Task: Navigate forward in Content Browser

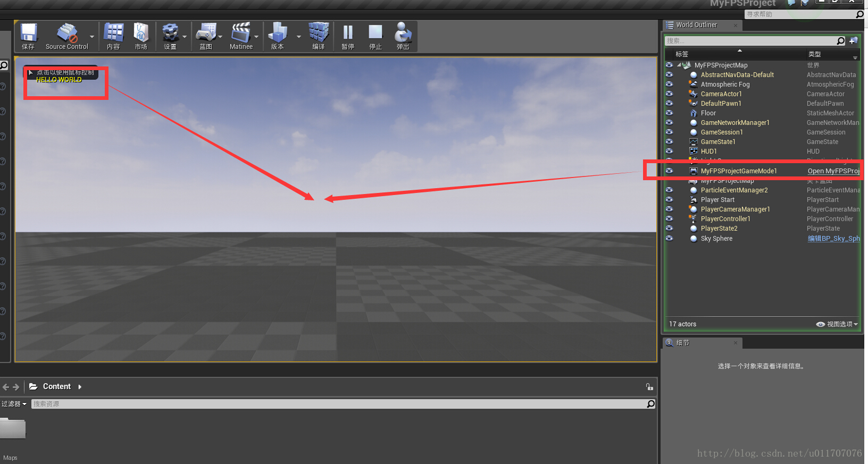Action: click(16, 387)
